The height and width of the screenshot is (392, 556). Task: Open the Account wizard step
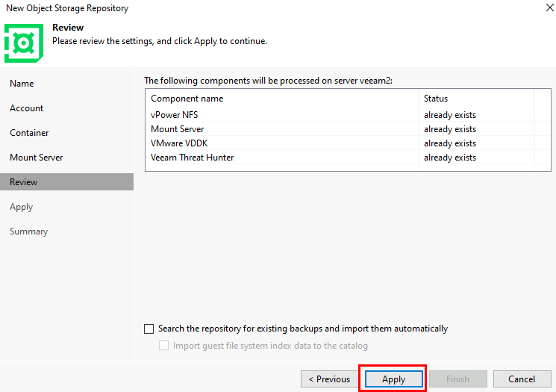(27, 108)
